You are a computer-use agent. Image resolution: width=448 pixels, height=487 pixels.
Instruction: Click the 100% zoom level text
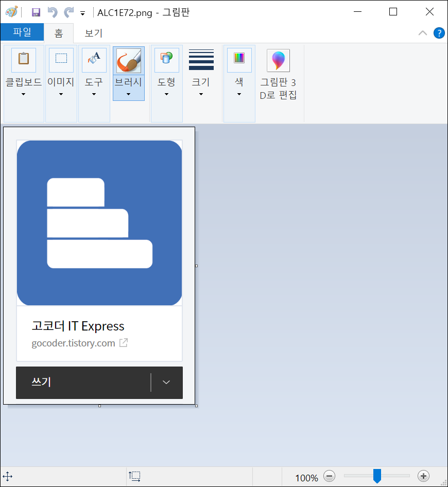[306, 478]
